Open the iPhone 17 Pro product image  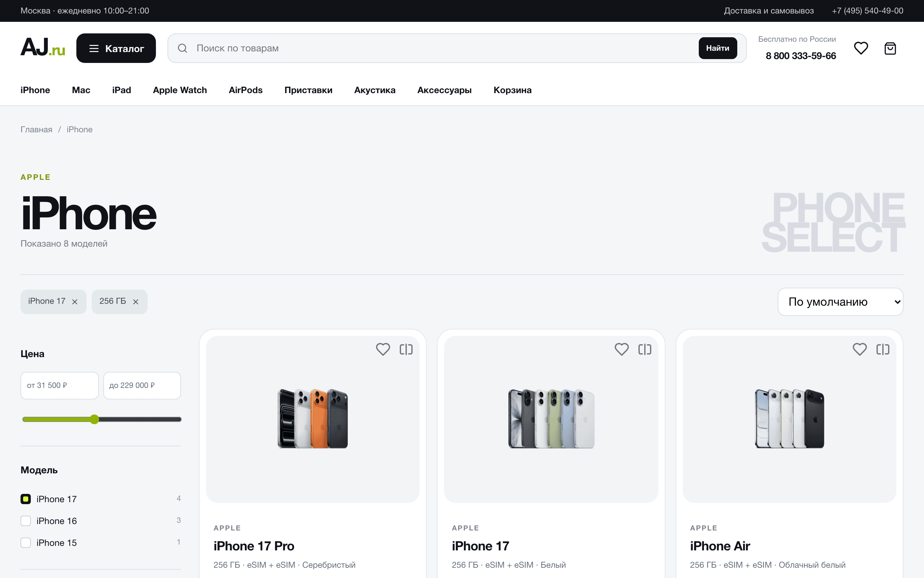[313, 419]
